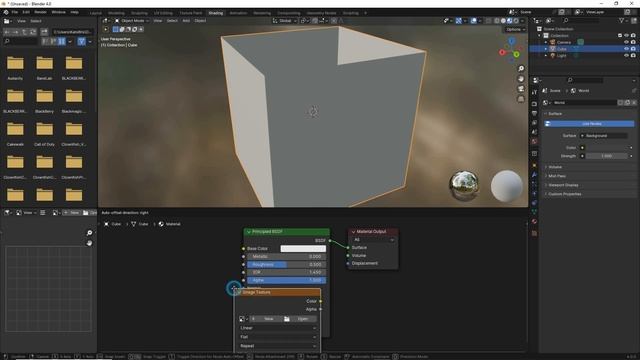
Task: Click the node editor pan hand icon
Action: (x=89, y=243)
